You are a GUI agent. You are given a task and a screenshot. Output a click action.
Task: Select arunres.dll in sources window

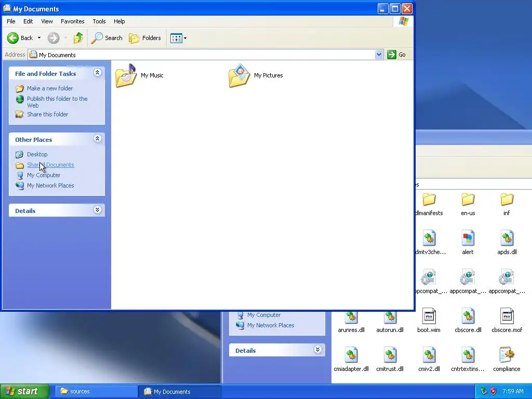(x=351, y=322)
